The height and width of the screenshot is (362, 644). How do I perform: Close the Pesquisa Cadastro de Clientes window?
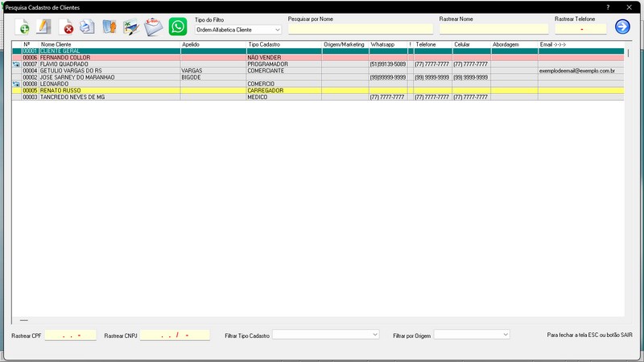(x=629, y=7)
